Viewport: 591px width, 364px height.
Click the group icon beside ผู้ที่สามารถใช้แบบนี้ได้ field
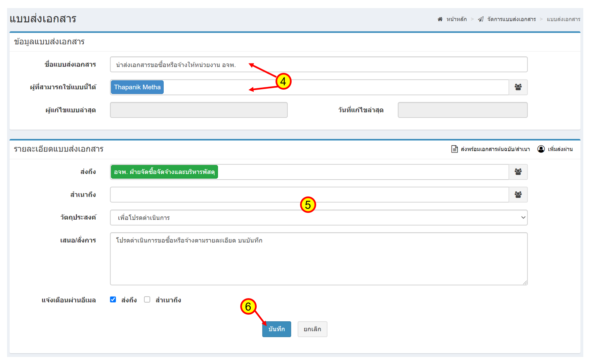[518, 87]
